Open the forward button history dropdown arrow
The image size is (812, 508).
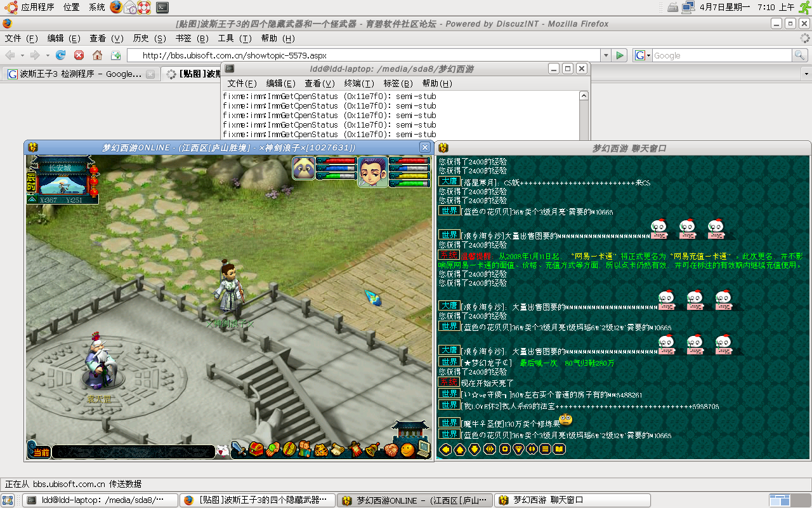tap(47, 55)
